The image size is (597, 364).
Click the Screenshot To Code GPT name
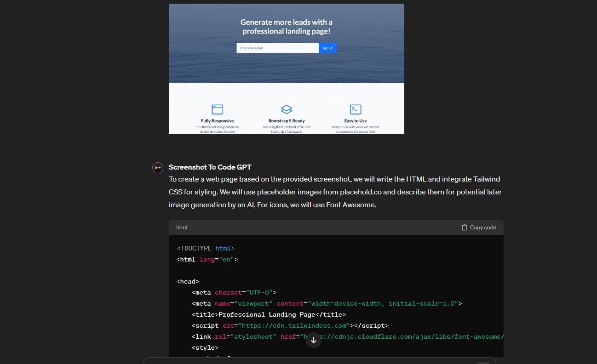(x=210, y=167)
